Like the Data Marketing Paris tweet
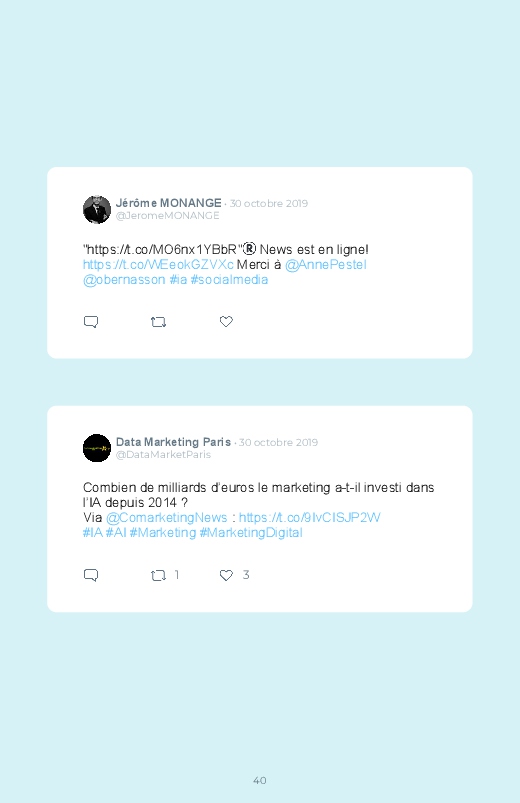 tap(226, 575)
